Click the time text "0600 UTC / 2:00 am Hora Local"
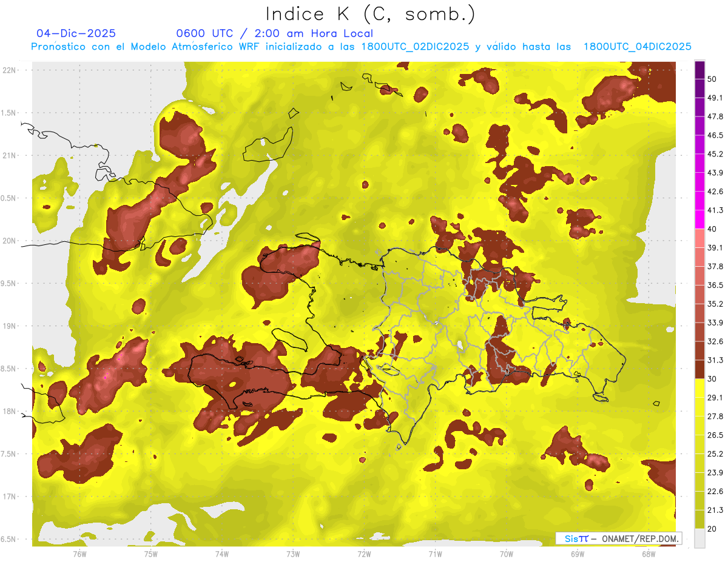728x562 pixels. click(x=274, y=33)
